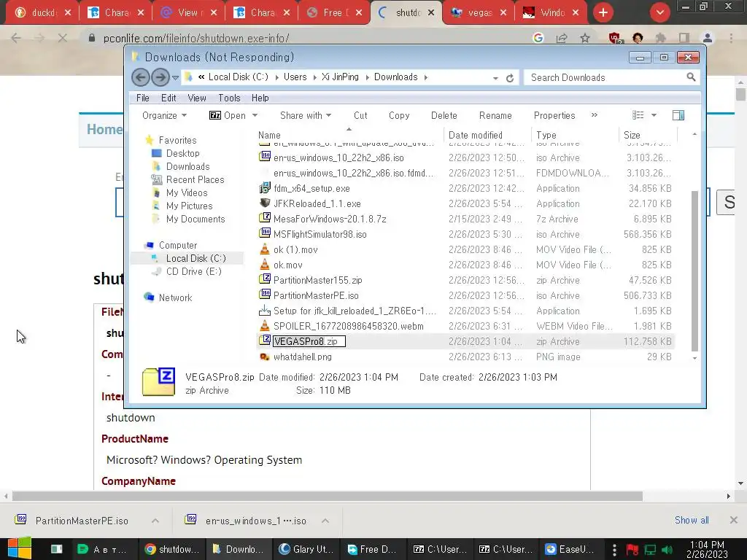The image size is (747, 560).
Task: Click Cut in the Explorer toolbar
Action: point(360,115)
